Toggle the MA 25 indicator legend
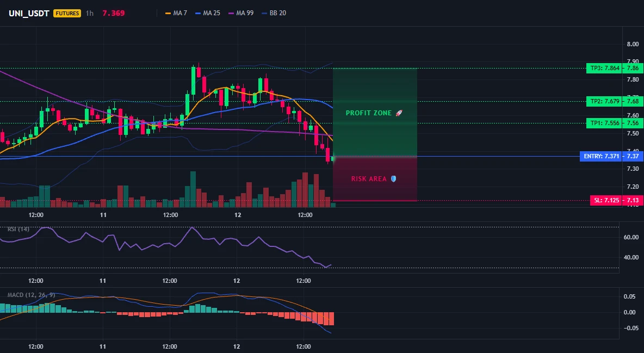 [208, 13]
